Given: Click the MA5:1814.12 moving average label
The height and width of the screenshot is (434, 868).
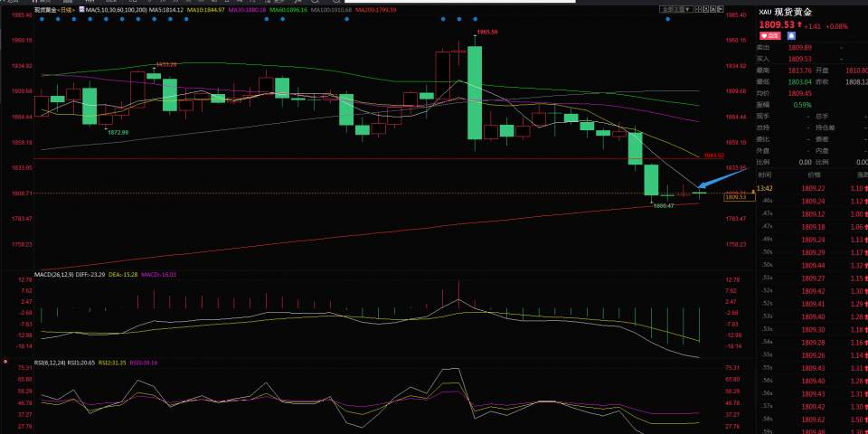Looking at the screenshot, I should click(166, 10).
